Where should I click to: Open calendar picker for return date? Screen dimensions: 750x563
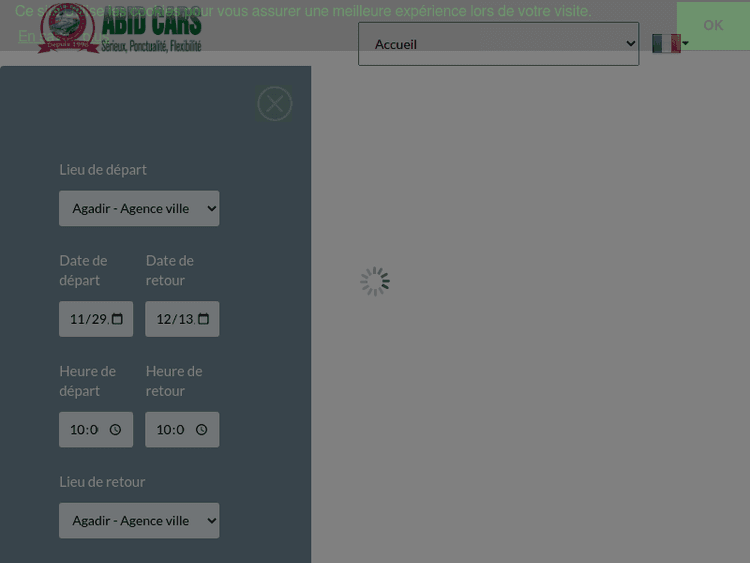[x=203, y=319]
